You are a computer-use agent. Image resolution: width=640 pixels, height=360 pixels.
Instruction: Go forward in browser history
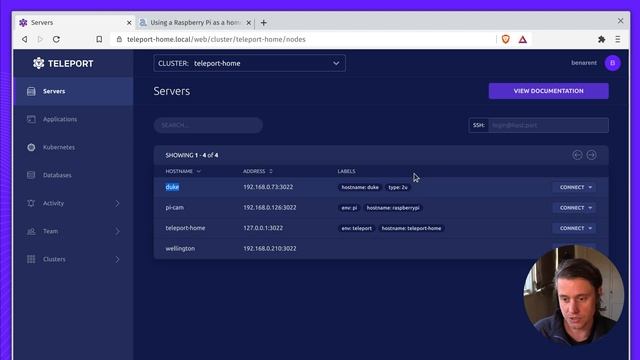click(40, 40)
